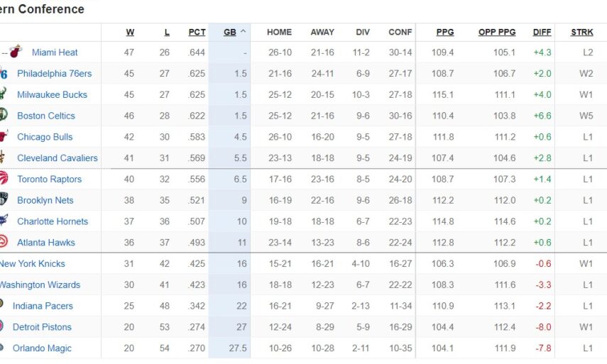The image size is (607, 364).
Task: Open the New York Knicks link
Action: coord(32,263)
